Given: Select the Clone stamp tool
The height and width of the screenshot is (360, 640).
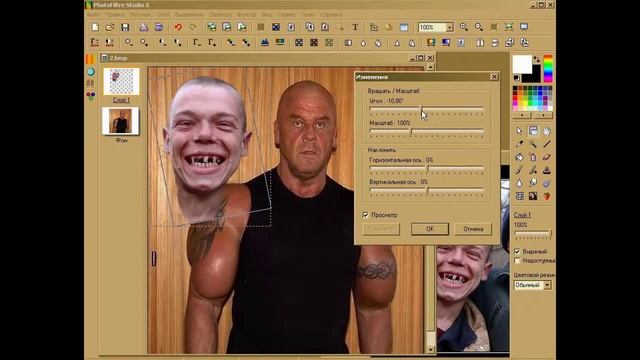Looking at the screenshot, I should point(547,170).
